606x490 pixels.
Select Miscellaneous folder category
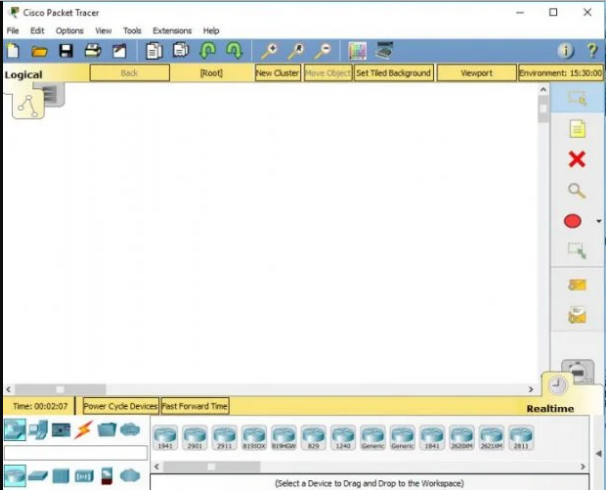point(107,429)
